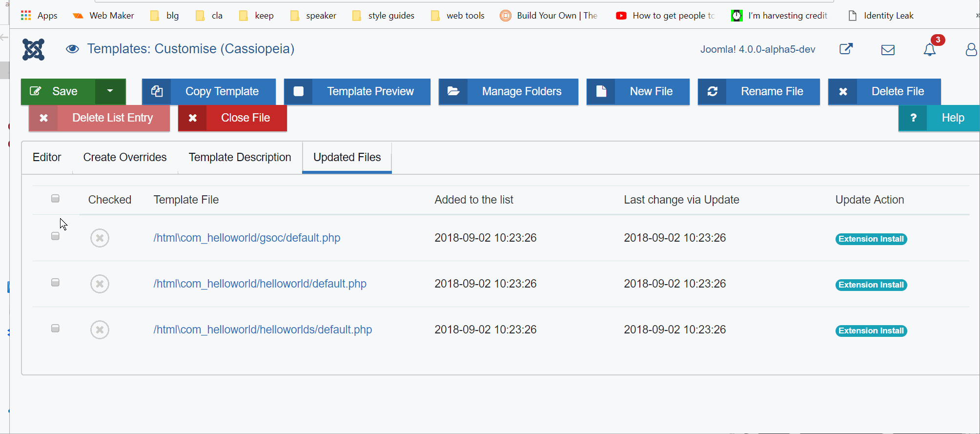Screen dimensions: 980x434
Task: Click Extension Install badge in helloworlds row
Action: pos(871,331)
